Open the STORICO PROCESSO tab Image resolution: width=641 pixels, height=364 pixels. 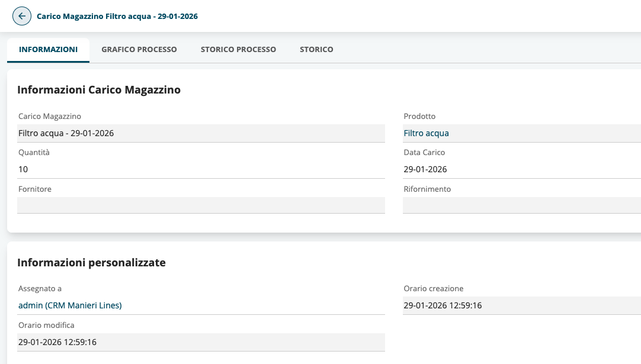click(238, 50)
